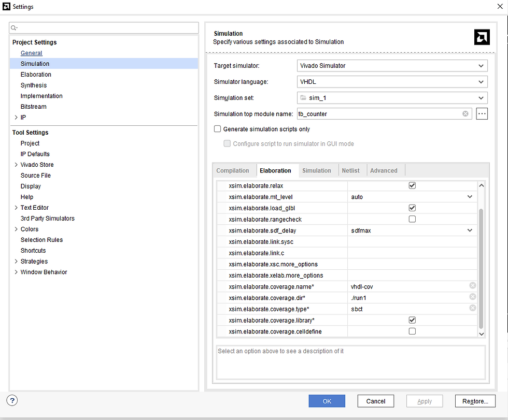Open the General settings link
508x420 pixels.
(x=32, y=53)
